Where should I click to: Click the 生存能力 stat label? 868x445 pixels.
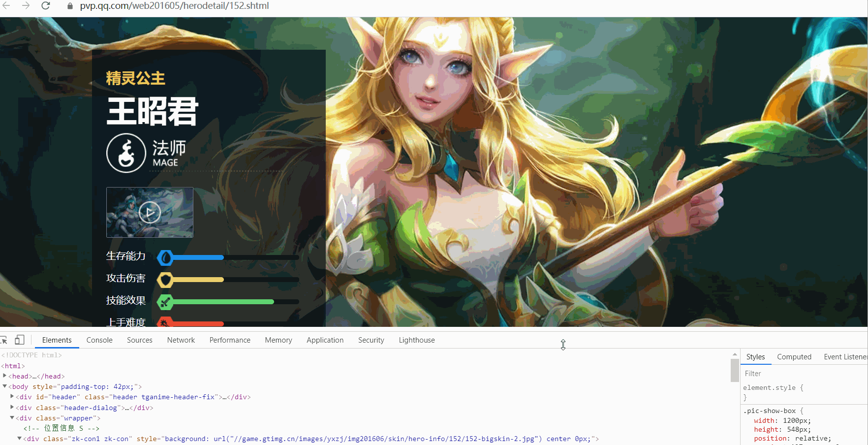point(126,256)
